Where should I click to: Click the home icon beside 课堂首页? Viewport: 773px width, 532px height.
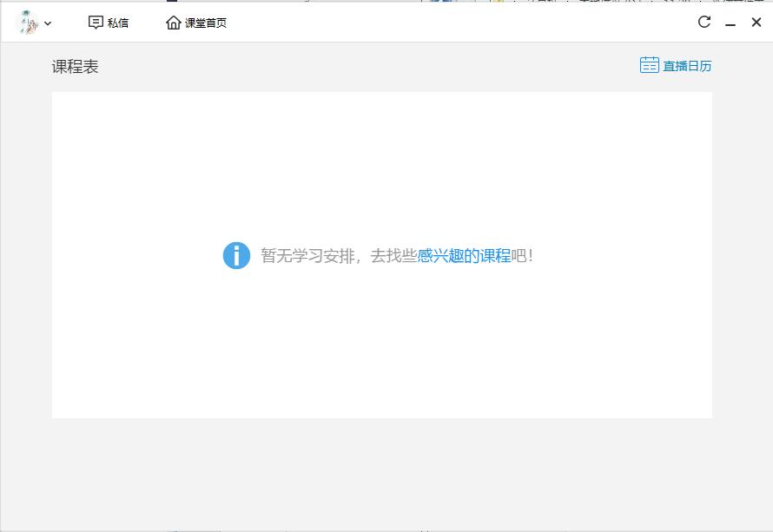tap(172, 22)
